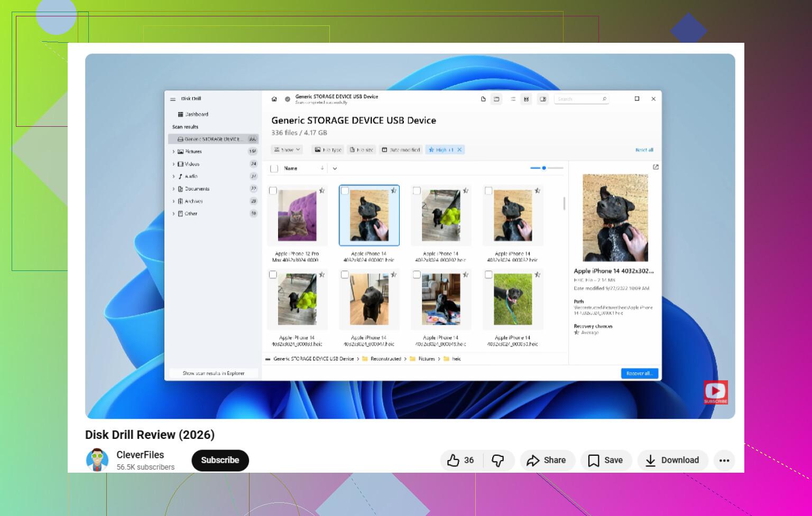Screen dimensions: 812x516
Task: Expand the Documents category
Action: pos(173,189)
